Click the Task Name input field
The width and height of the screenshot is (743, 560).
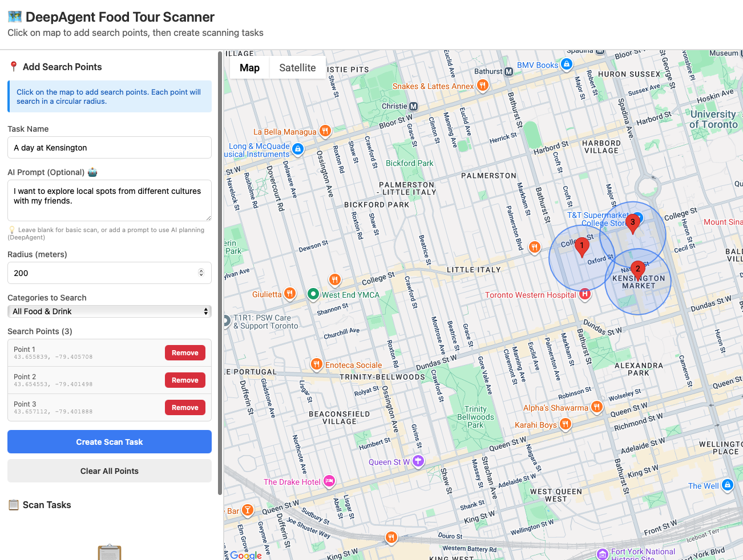pos(110,148)
